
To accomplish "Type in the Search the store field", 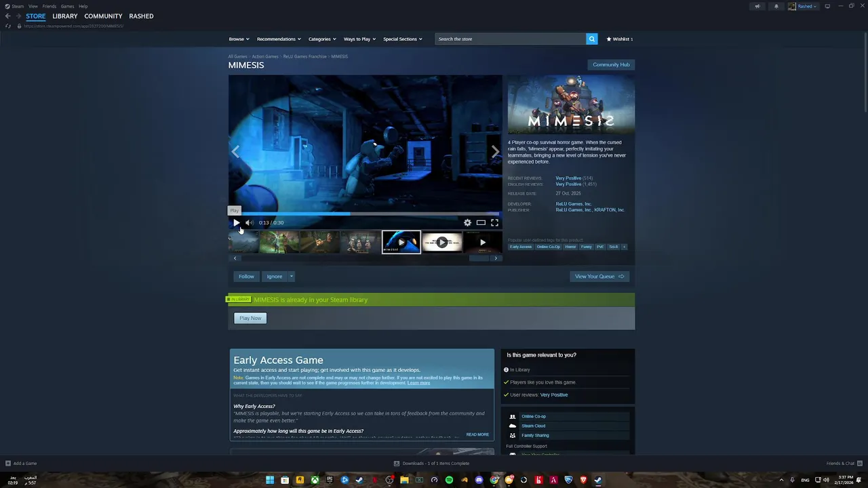I will point(511,39).
